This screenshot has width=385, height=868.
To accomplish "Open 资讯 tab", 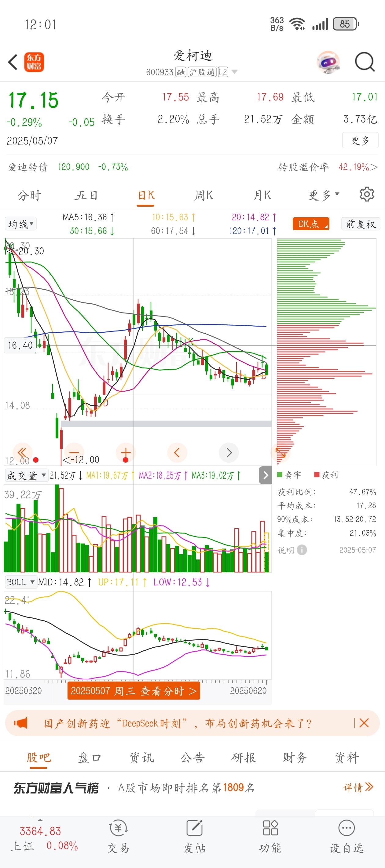I will [x=141, y=758].
